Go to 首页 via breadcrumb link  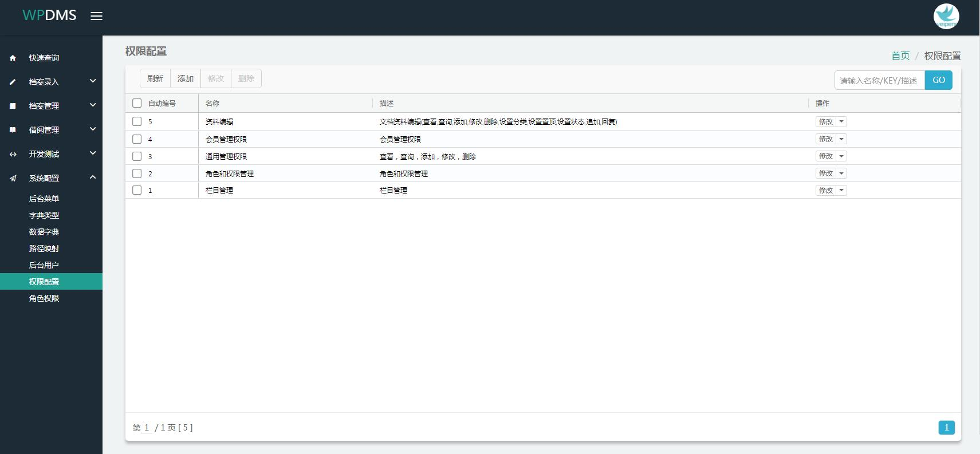[x=900, y=56]
